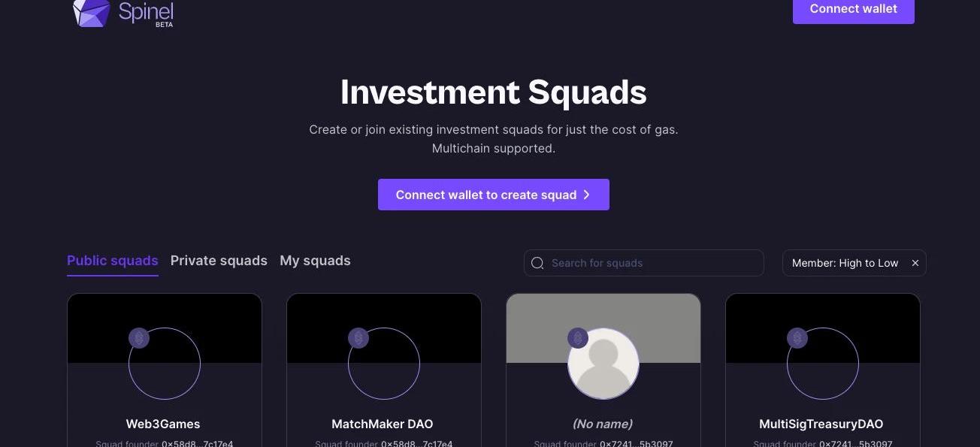The image size is (980, 447).
Task: Click the empty avatar circle on Web3Games
Action: [x=165, y=364]
